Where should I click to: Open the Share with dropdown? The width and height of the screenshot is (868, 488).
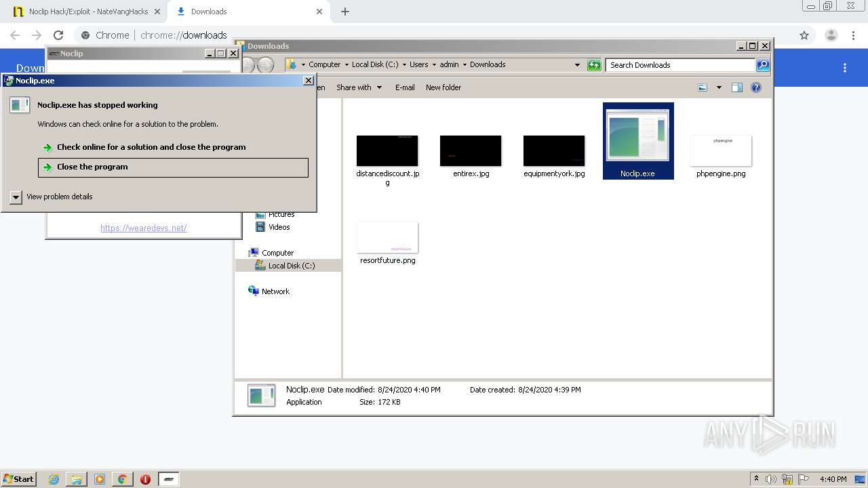click(359, 87)
